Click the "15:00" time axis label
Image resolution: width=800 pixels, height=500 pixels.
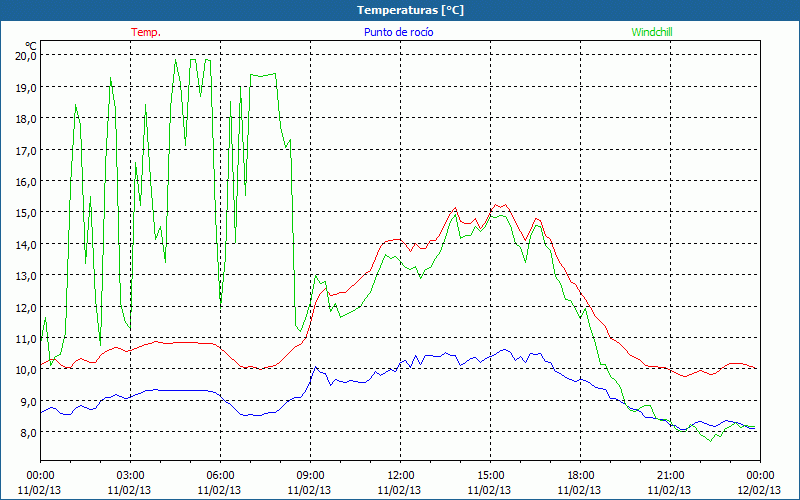point(490,476)
